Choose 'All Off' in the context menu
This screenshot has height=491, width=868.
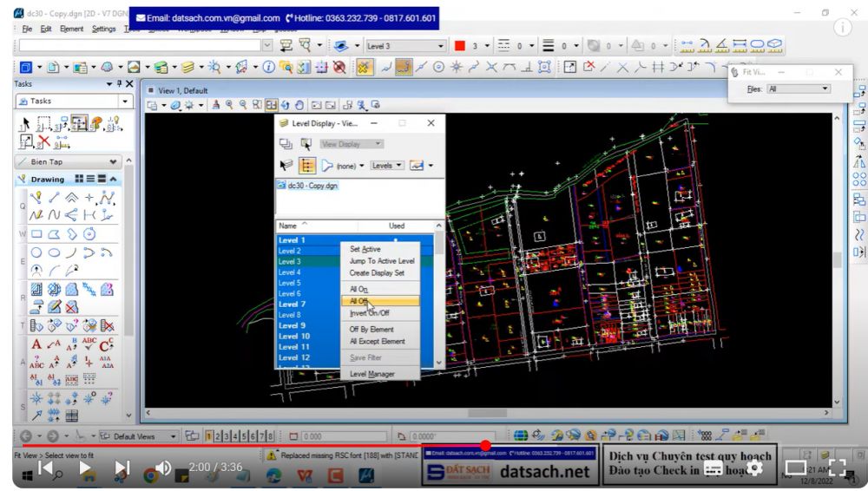380,301
